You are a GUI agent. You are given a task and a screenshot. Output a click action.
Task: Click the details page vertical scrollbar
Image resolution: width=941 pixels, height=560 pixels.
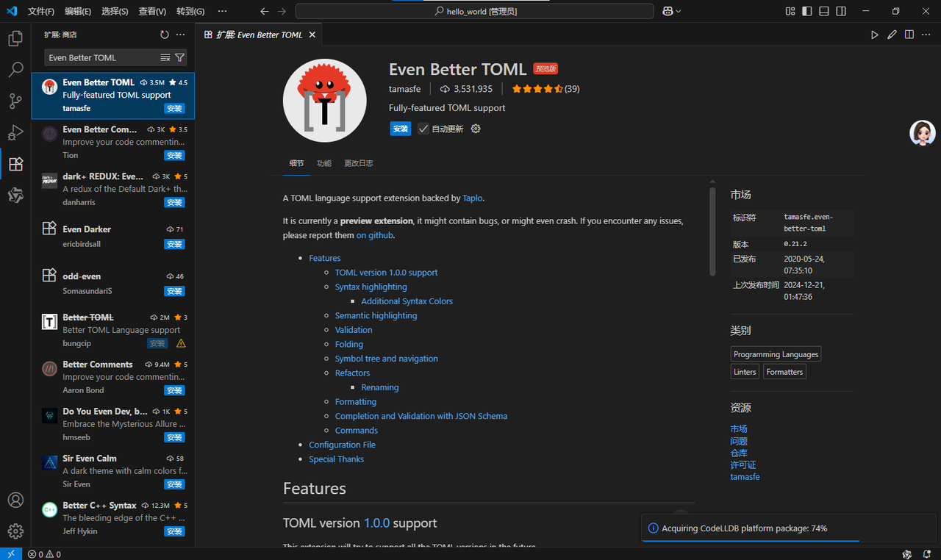712,232
